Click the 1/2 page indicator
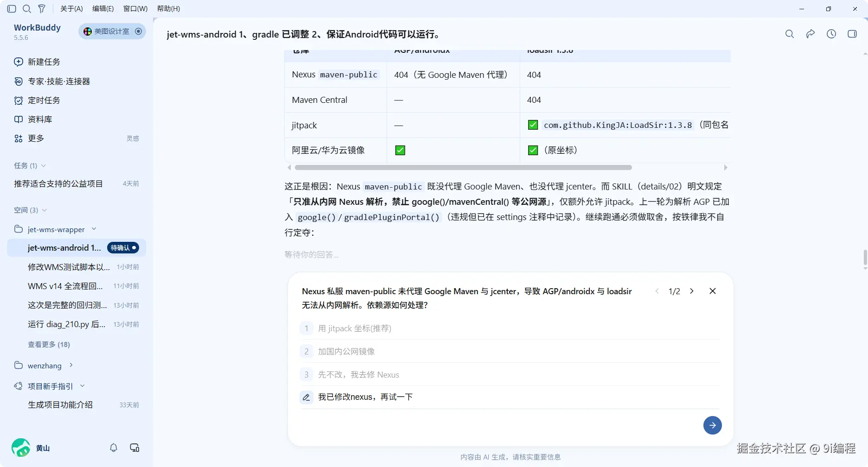 pos(674,291)
